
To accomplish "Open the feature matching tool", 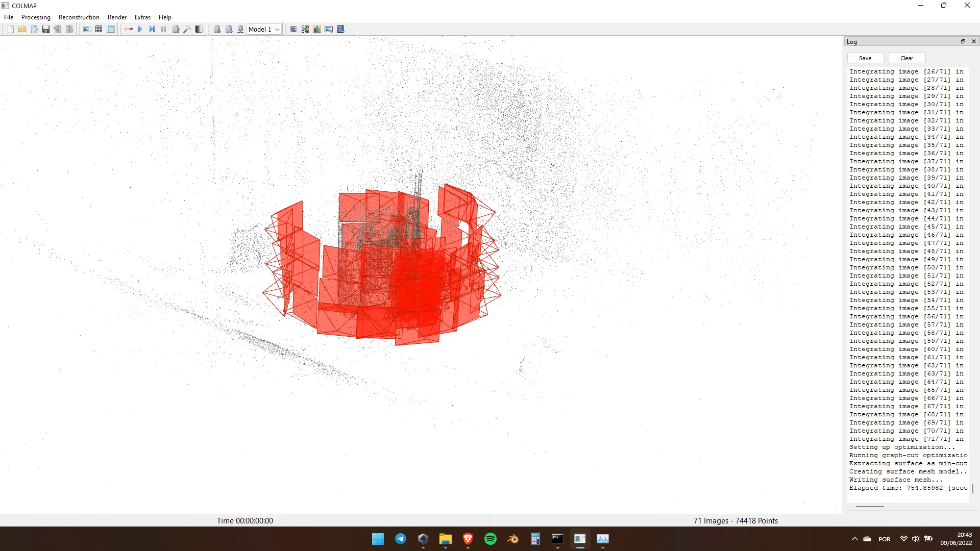I will pyautogui.click(x=99, y=29).
